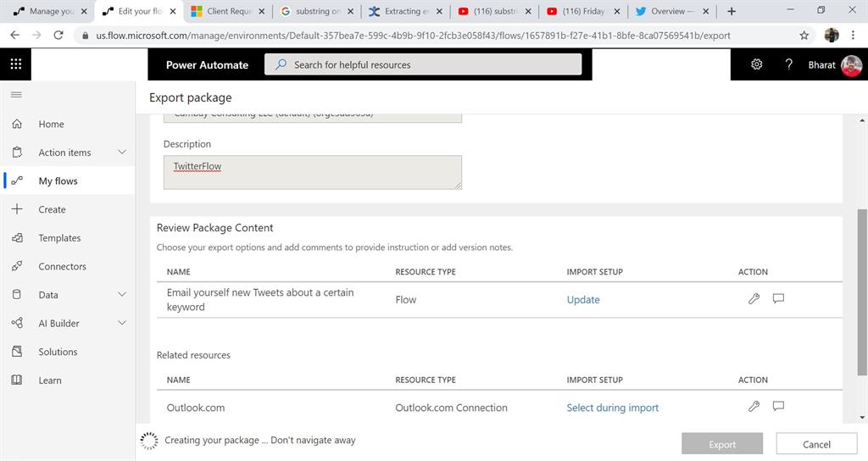The width and height of the screenshot is (868, 461).
Task: Bookmark this page with star icon
Action: pyautogui.click(x=804, y=36)
